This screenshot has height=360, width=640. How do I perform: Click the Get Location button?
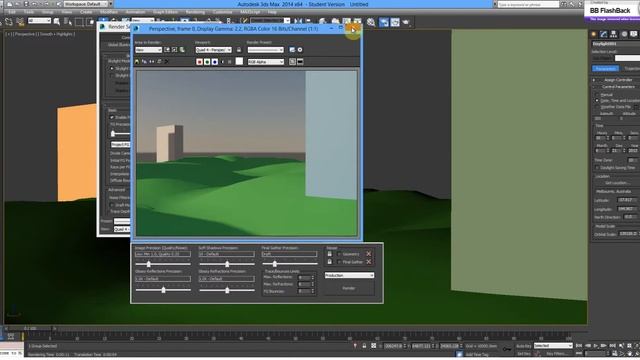[616, 183]
